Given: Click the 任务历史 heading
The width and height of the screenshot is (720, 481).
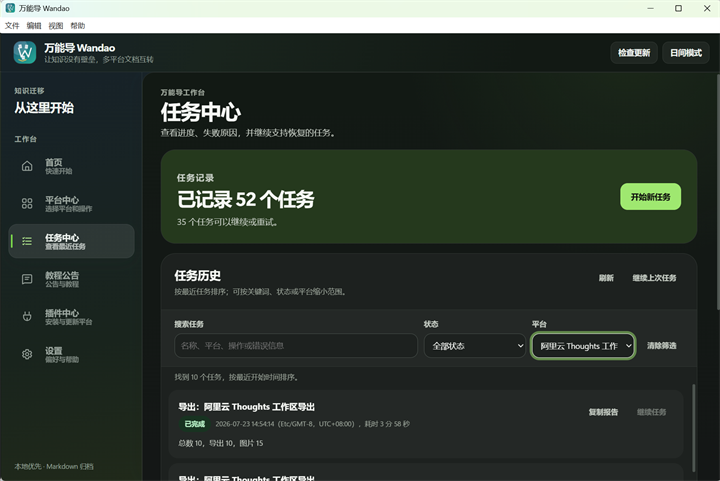Looking at the screenshot, I should click(x=197, y=275).
